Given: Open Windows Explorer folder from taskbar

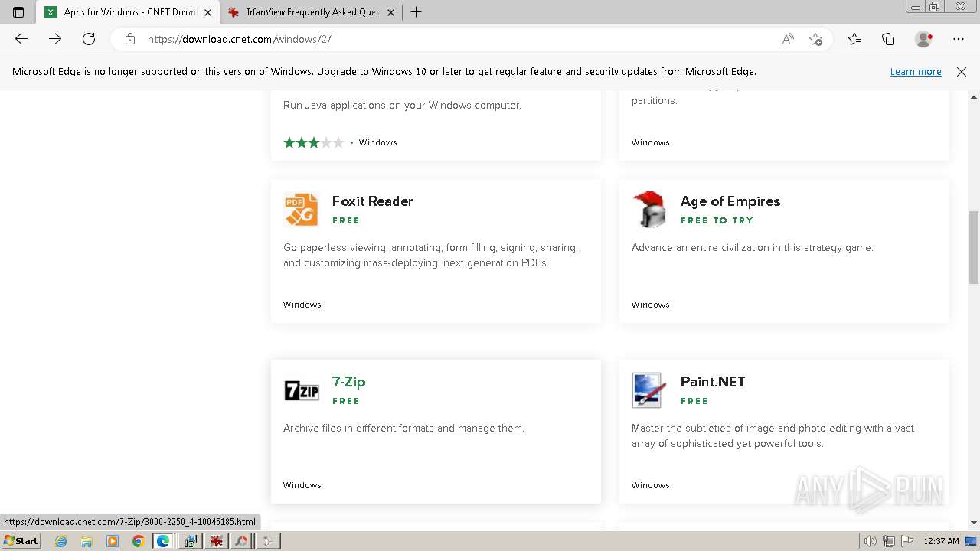Looking at the screenshot, I should tap(87, 541).
